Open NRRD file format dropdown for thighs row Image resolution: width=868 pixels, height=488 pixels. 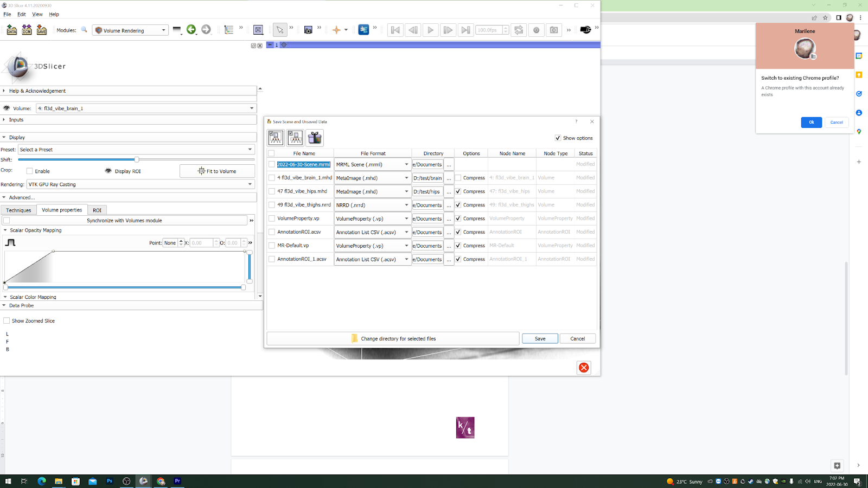[x=372, y=205]
